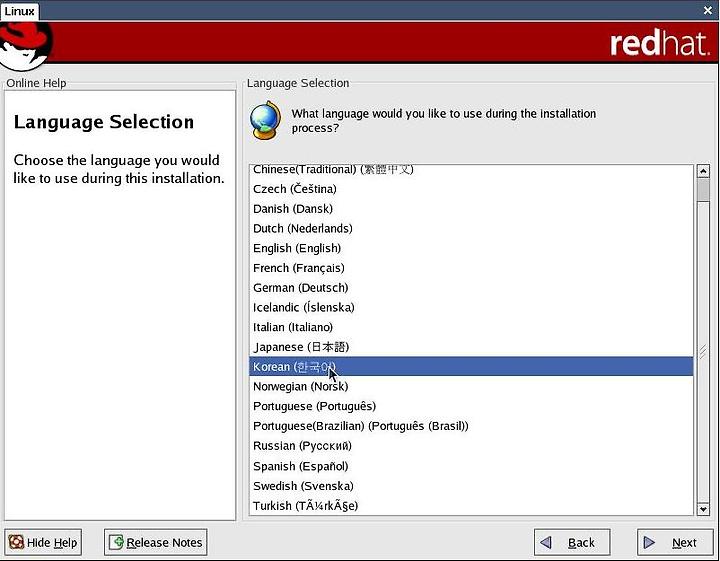Select Dutch (Nederlands) language

[471, 228]
